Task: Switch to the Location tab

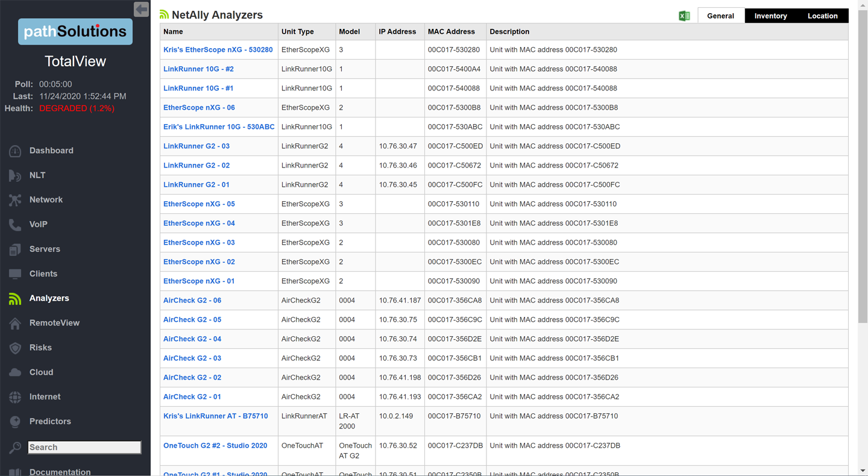Action: click(822, 16)
